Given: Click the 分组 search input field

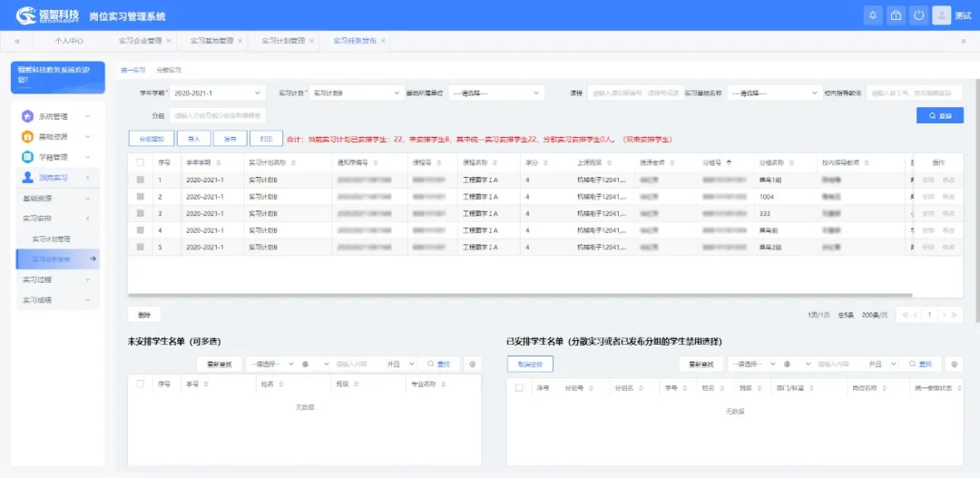Looking at the screenshot, I should click(x=218, y=116).
